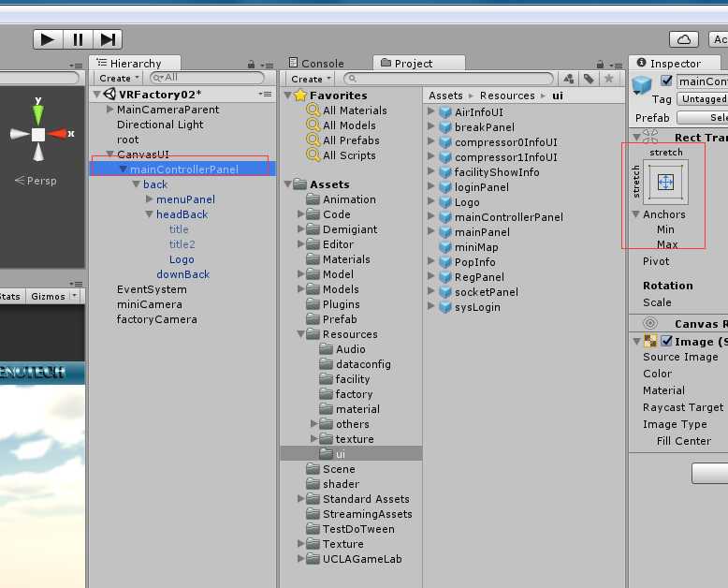This screenshot has width=728, height=588.
Task: Click the stretch anchor preset icon
Action: tap(665, 183)
